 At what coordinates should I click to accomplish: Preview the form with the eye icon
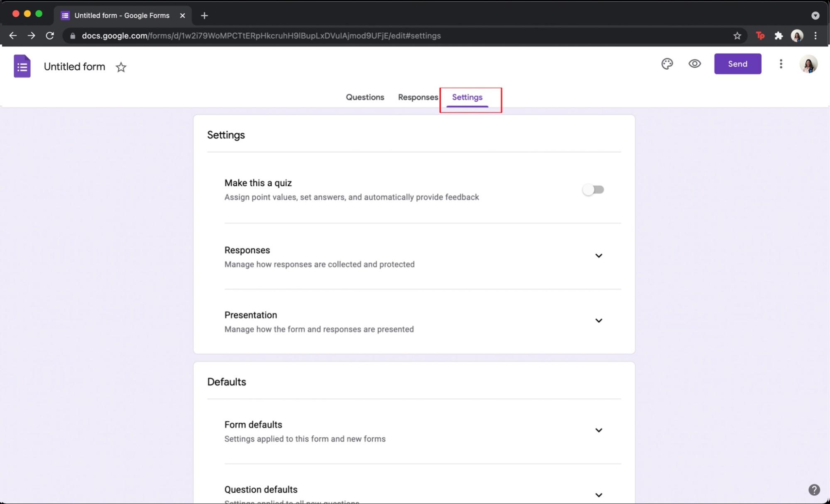(694, 63)
